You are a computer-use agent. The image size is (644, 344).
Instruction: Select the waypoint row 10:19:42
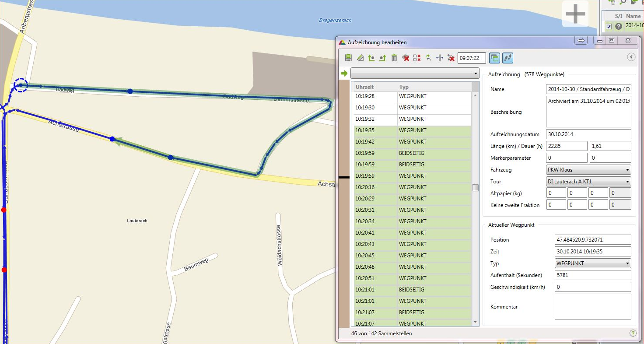tap(413, 142)
